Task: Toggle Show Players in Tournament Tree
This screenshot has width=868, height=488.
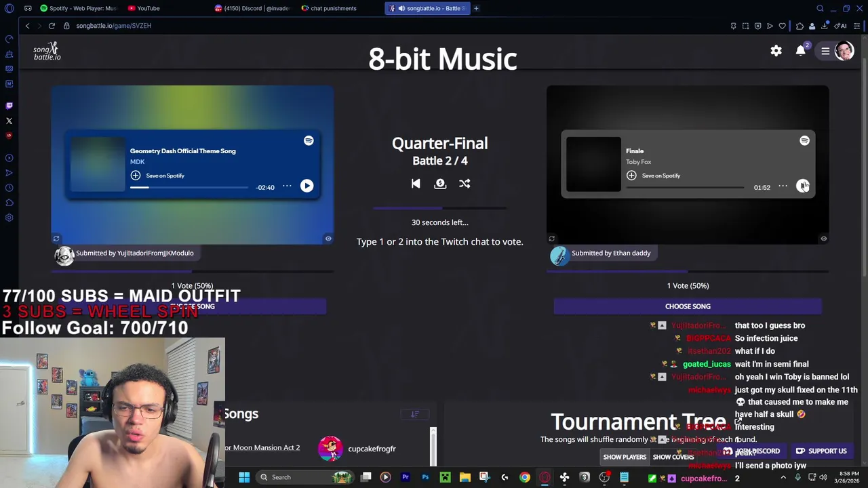Action: pyautogui.click(x=625, y=457)
